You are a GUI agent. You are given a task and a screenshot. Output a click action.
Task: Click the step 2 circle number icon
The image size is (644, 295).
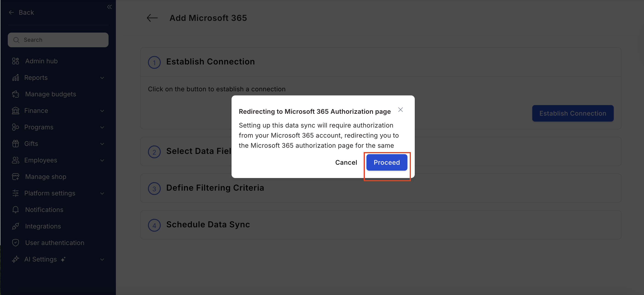coord(154,152)
